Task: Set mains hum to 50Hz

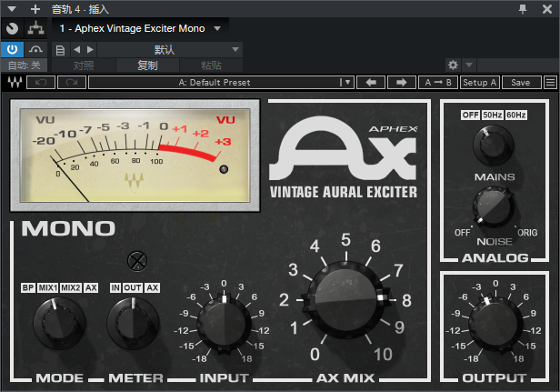Action: tap(493, 115)
